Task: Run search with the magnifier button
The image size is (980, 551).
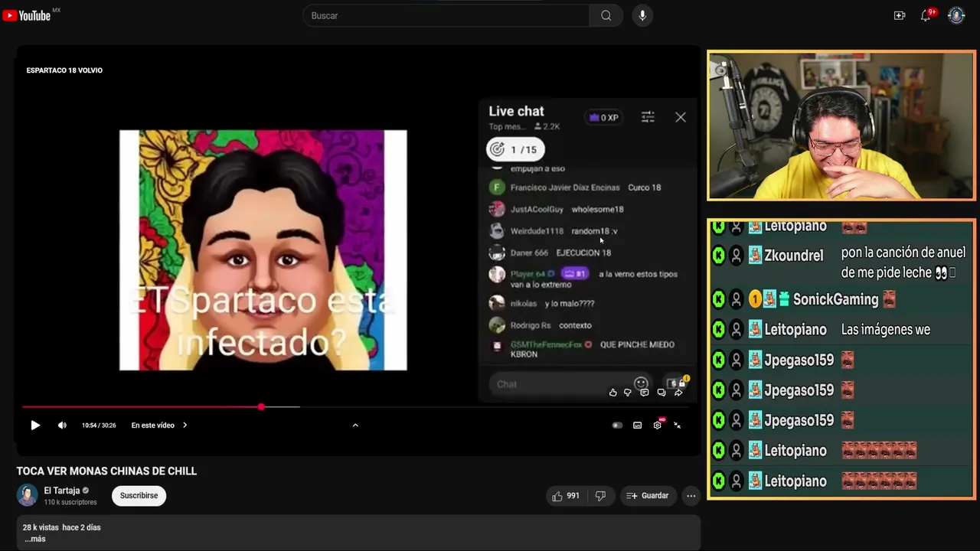Action: coord(606,15)
